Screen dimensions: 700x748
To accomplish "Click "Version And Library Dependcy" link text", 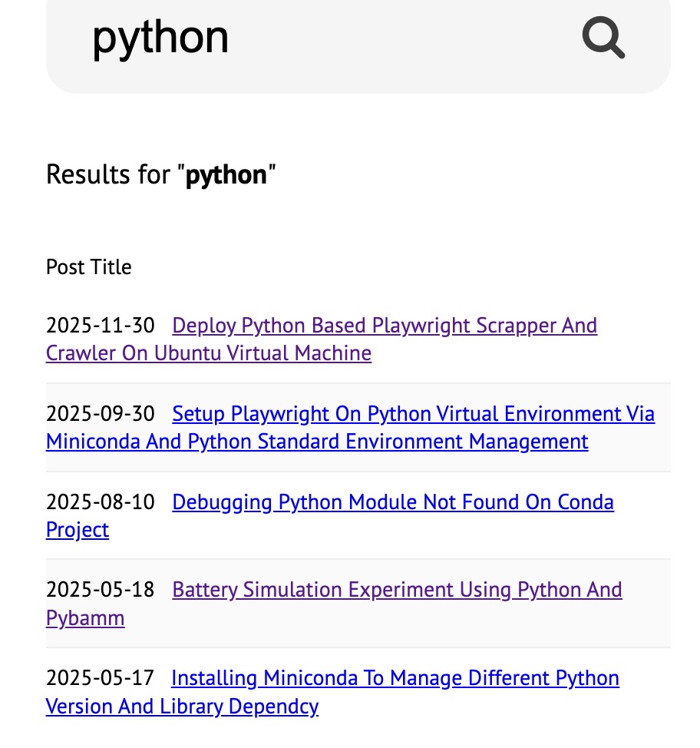I will tap(182, 707).
